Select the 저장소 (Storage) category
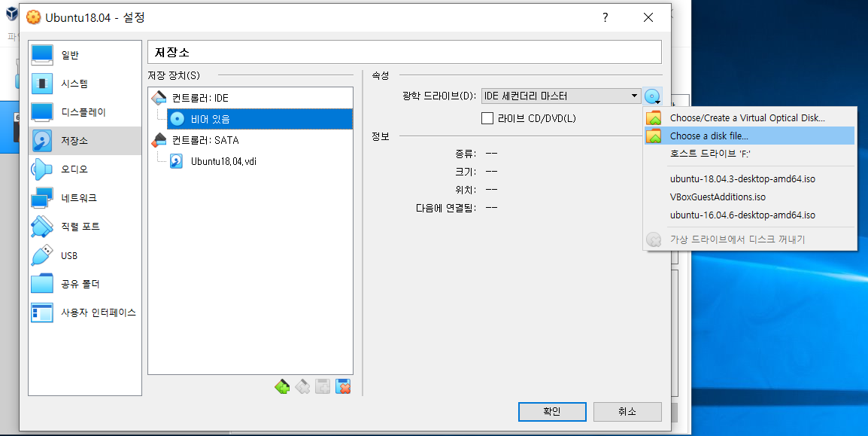 [x=85, y=141]
